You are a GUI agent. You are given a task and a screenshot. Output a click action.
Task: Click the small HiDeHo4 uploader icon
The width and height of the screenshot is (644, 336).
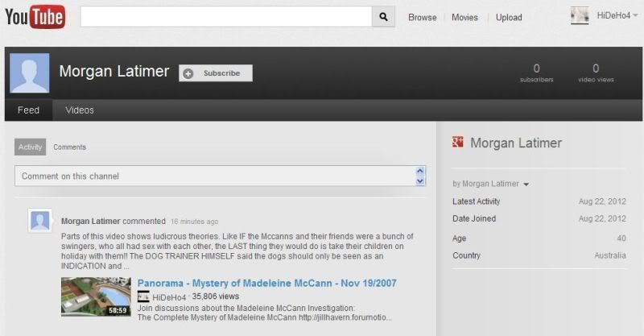click(143, 297)
